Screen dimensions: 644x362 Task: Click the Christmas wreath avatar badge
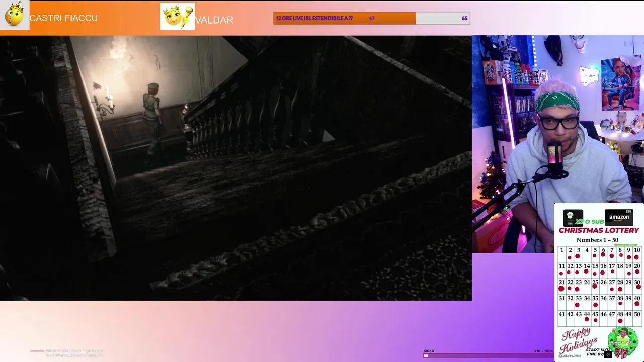click(623, 342)
